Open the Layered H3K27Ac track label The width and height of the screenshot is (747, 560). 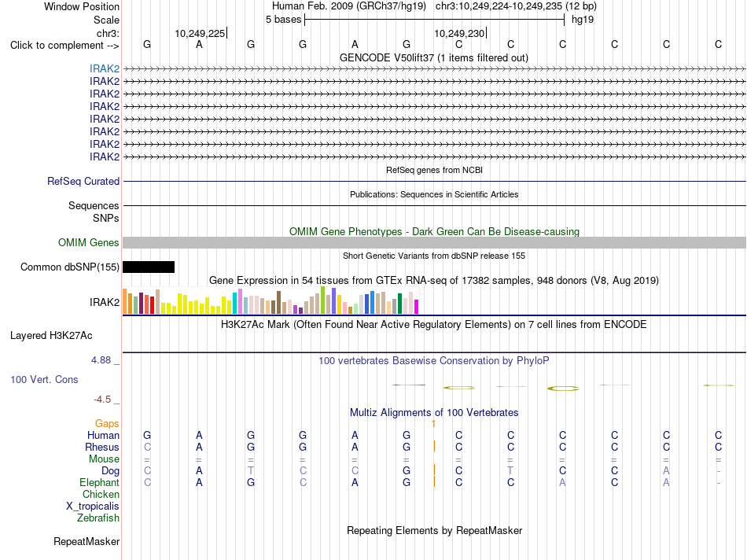tap(51, 336)
